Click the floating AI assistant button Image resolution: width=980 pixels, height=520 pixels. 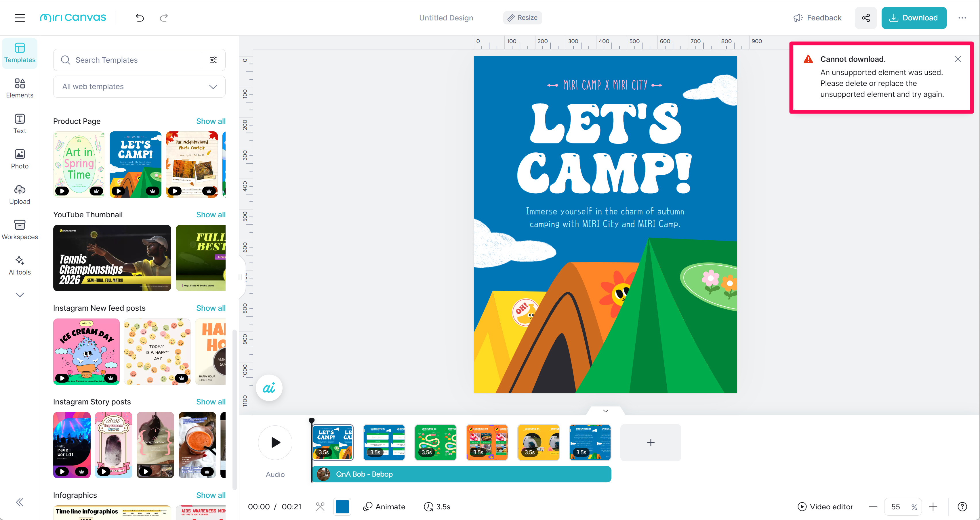269,388
